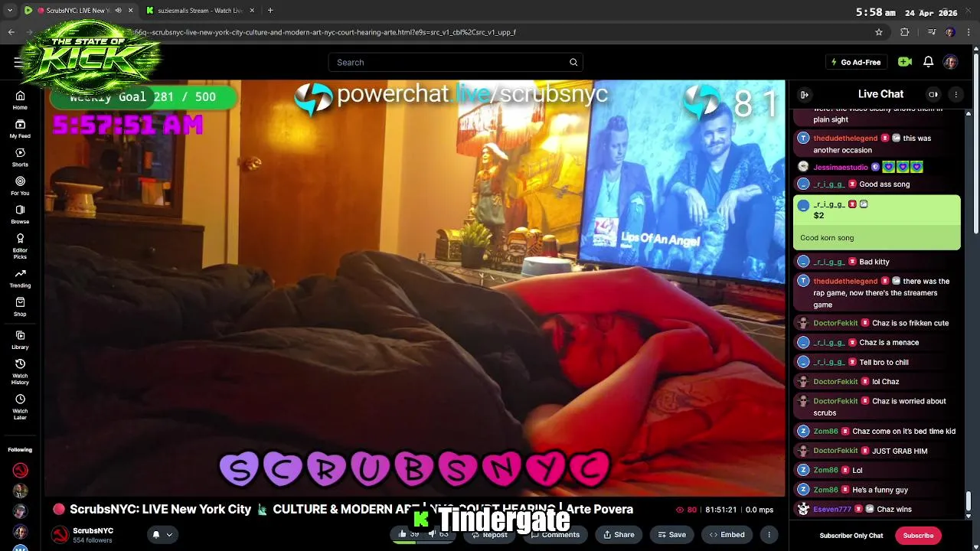Viewport: 980px width, 551px height.
Task: Open the Chrome profile avatar in the toolbar
Action: (x=950, y=32)
